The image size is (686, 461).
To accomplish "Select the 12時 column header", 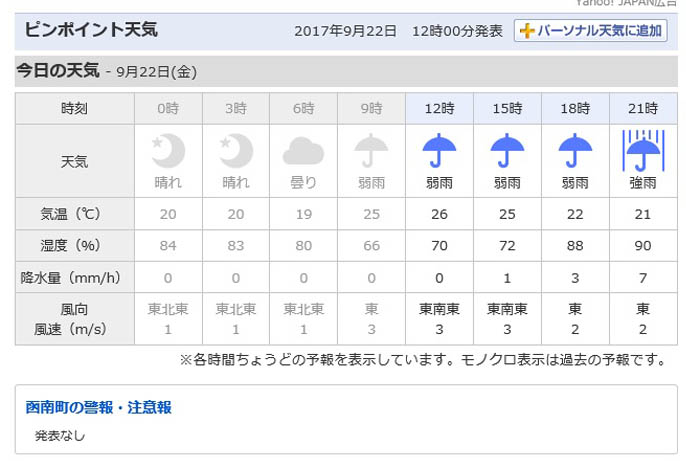I will 439,108.
